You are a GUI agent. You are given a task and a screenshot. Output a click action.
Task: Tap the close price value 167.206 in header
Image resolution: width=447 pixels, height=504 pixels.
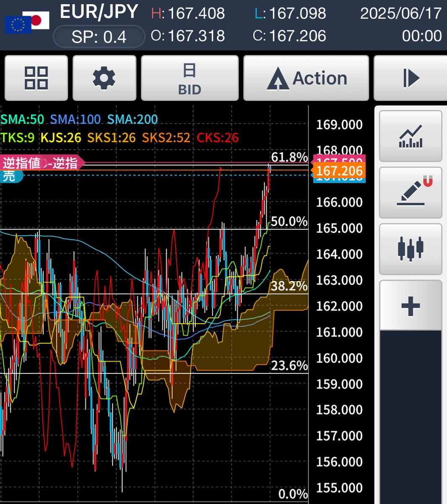coord(297,36)
